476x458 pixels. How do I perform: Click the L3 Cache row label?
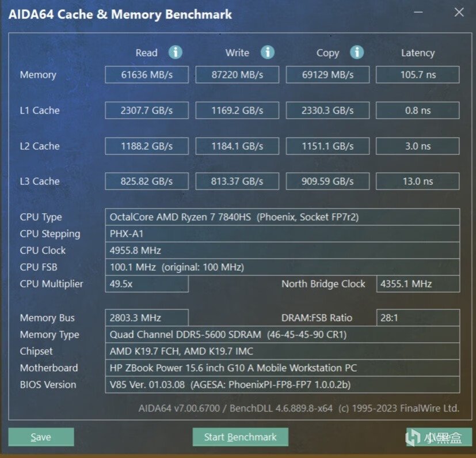tap(40, 181)
